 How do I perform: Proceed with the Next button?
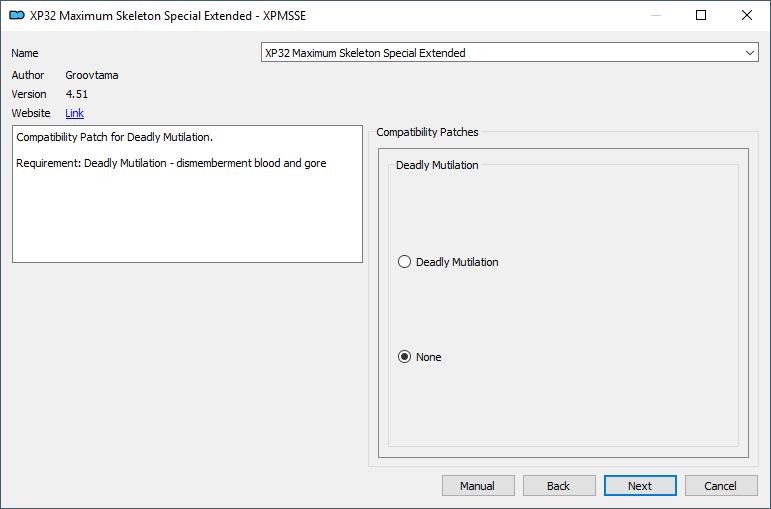coord(640,486)
